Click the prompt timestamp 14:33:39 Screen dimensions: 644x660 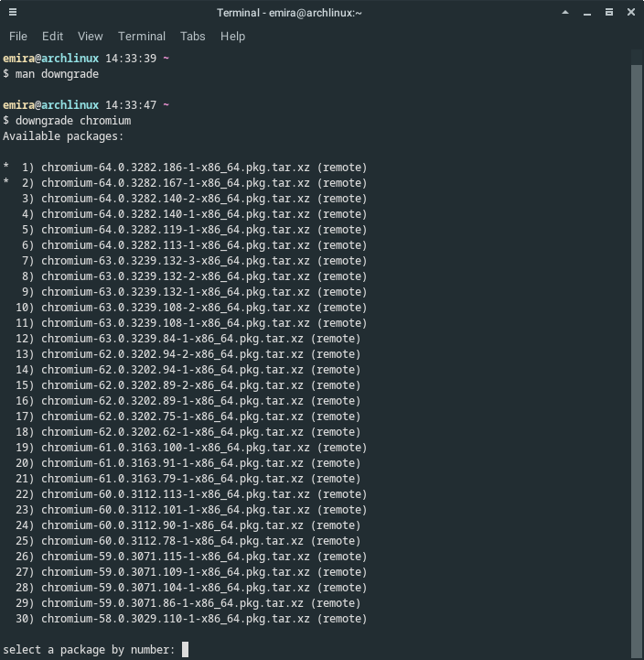[x=131, y=59]
